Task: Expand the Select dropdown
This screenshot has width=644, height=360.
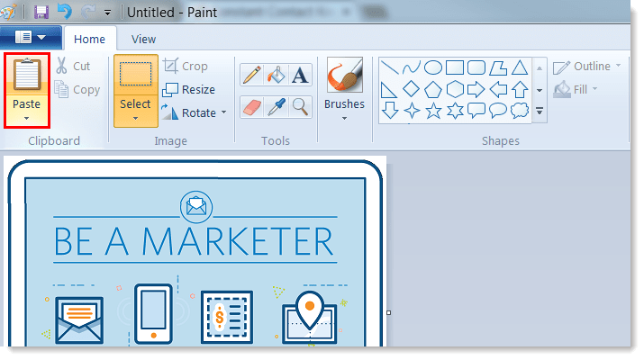Action: coord(135,119)
